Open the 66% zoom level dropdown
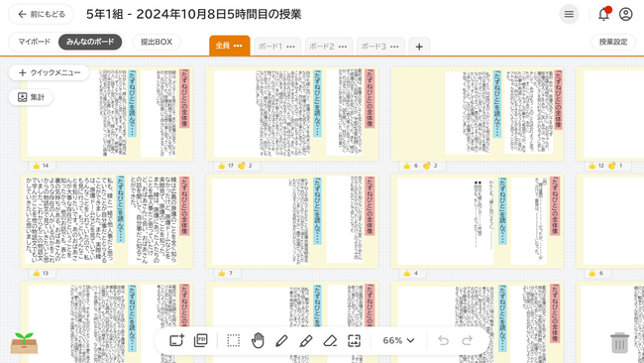 click(398, 341)
